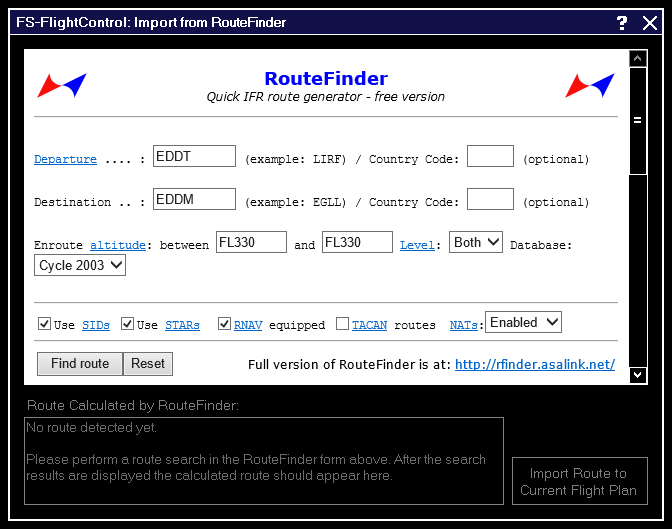Open the Departure help link
The image size is (672, 529).
click(x=65, y=159)
